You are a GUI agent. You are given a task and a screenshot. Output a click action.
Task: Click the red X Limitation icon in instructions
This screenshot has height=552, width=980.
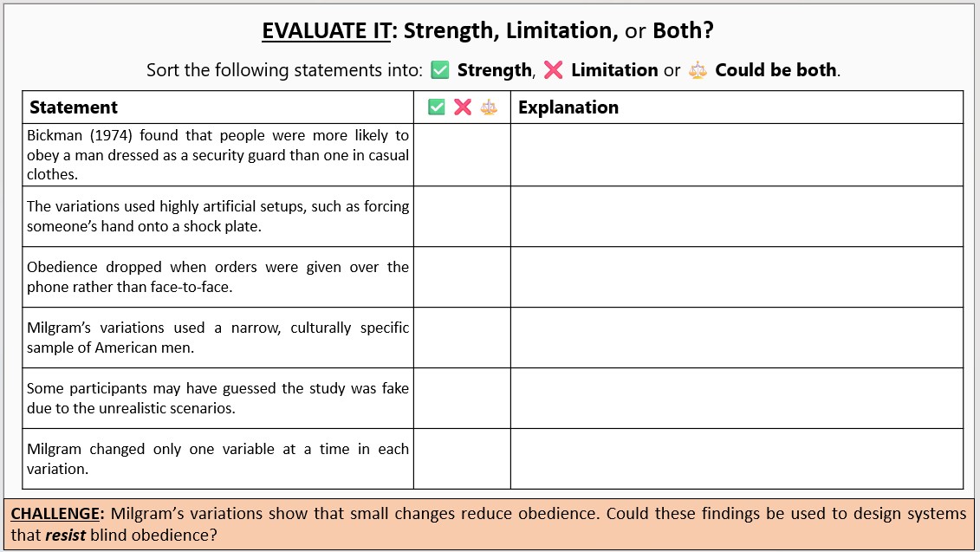click(553, 70)
